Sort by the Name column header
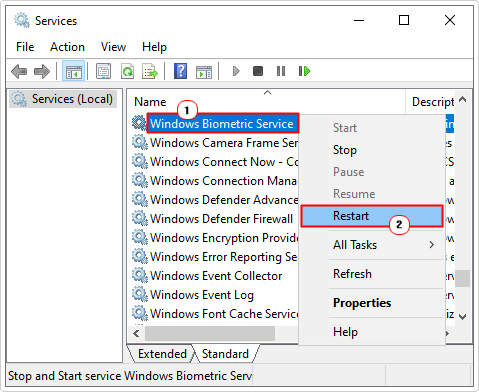Image resolution: width=479 pixels, height=392 pixels. 266,102
